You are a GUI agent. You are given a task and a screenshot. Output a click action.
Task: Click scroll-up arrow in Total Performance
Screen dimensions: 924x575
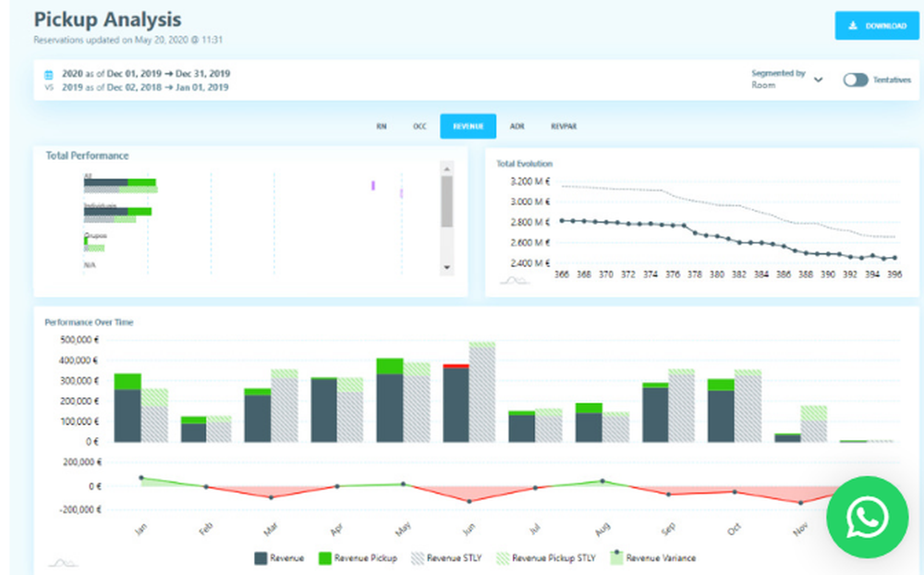[x=446, y=168]
